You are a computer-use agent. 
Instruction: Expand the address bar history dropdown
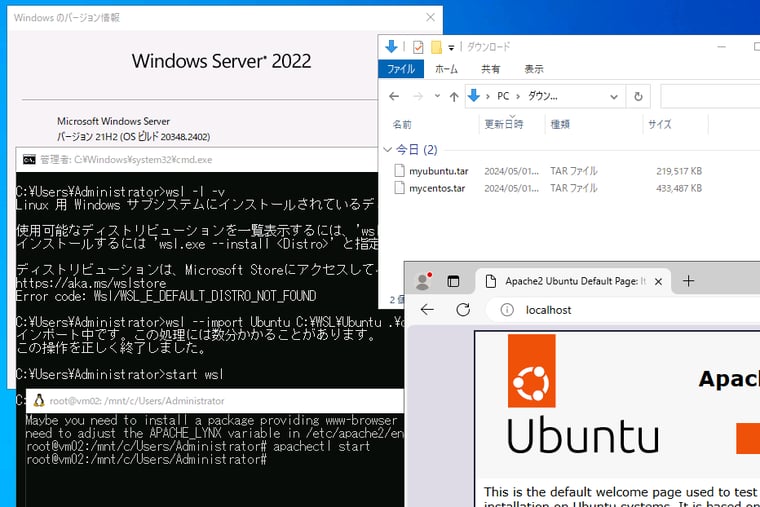click(614, 96)
